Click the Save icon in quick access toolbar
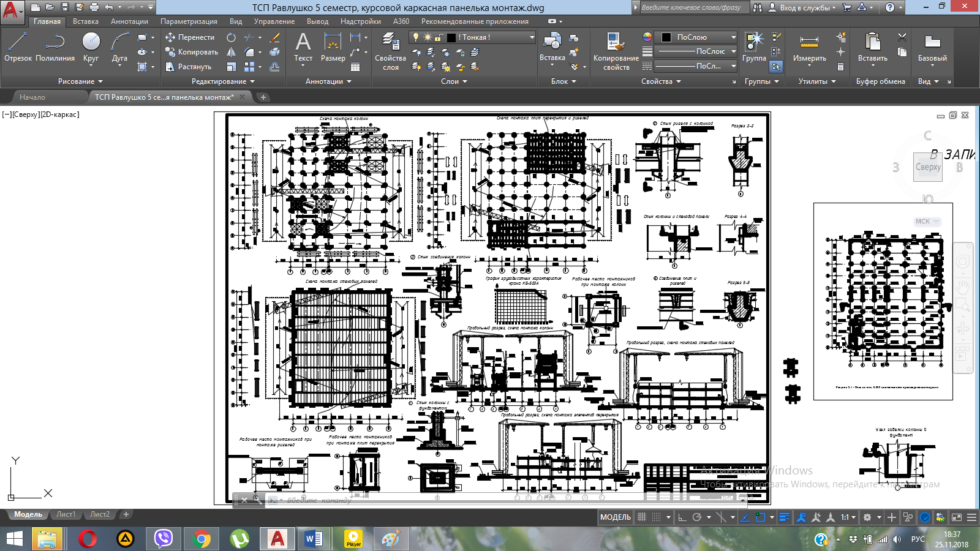The image size is (980, 551). [x=64, y=7]
